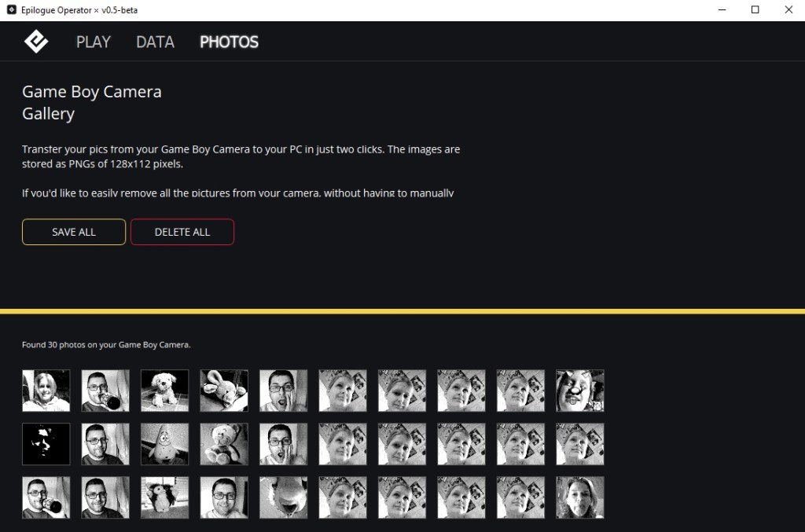Click the clown-nose face photo thumbnail
This screenshot has width=805, height=532.
(580, 391)
